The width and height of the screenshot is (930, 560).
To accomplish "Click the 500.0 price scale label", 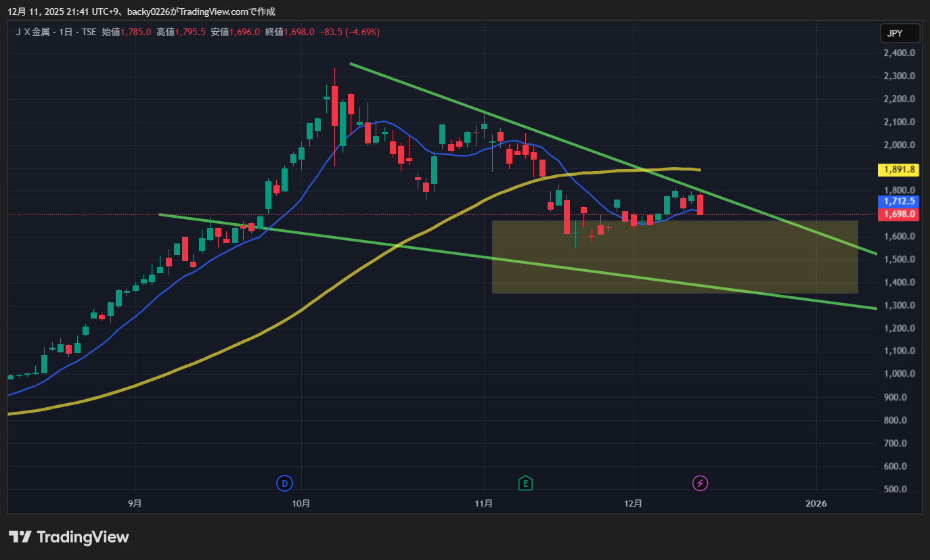I will pyautogui.click(x=899, y=489).
